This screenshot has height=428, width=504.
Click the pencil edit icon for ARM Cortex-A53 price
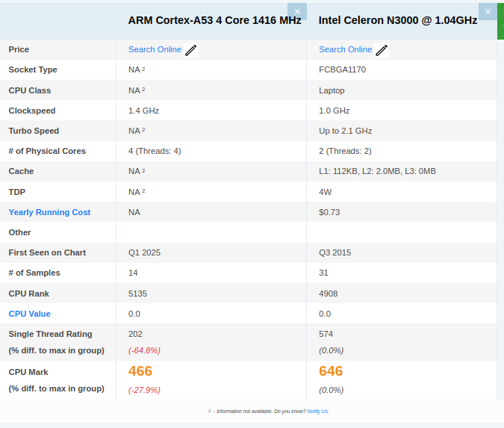(x=191, y=50)
